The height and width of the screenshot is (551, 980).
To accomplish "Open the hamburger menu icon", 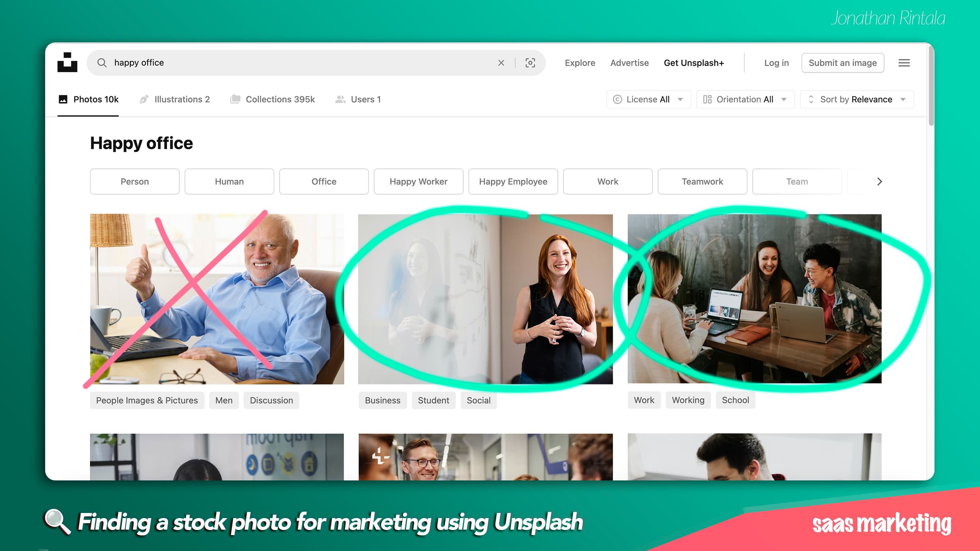I will click(904, 63).
